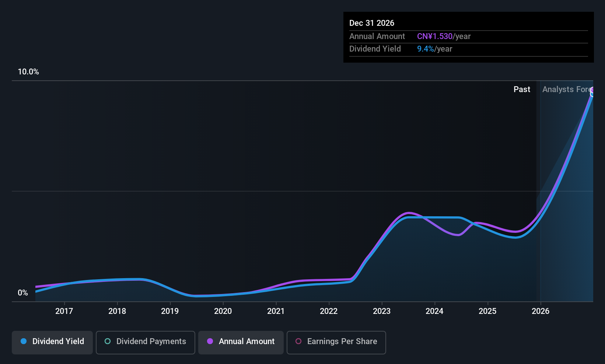Viewport: 605px width, 364px height.
Task: Expand the Dec 31 2026 tooltip header
Action: click(372, 23)
